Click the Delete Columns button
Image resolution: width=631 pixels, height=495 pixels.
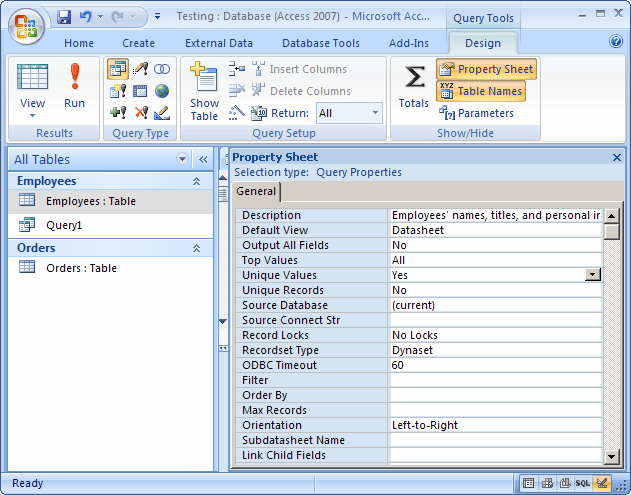point(301,91)
